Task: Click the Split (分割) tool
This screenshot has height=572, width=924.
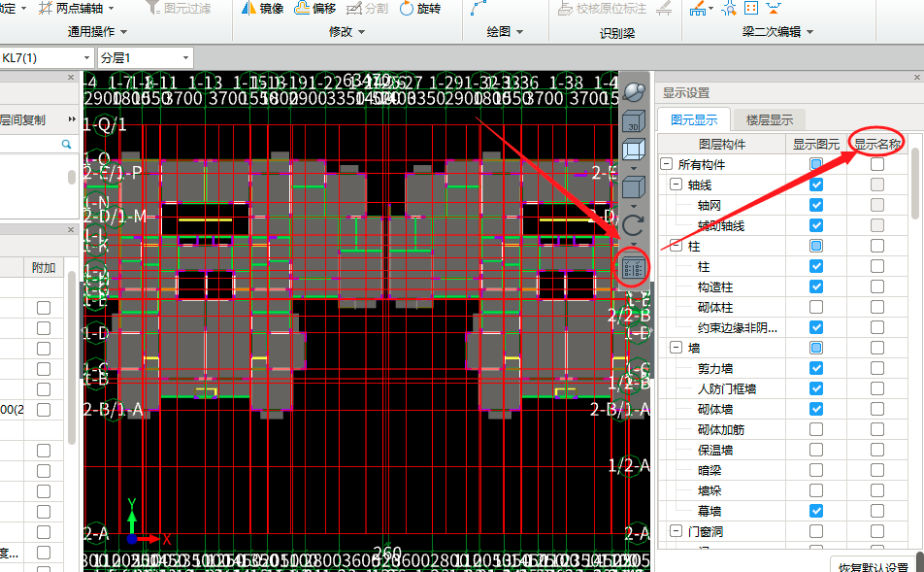Action: (x=367, y=9)
